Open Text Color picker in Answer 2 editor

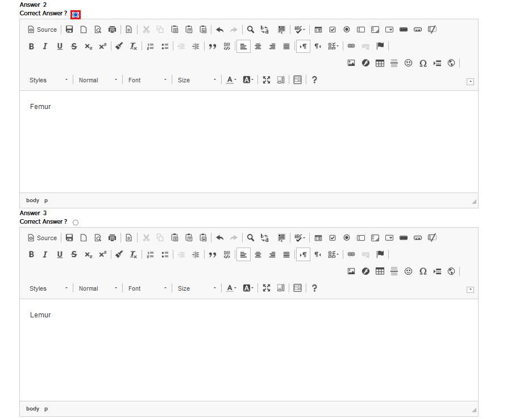pos(231,80)
